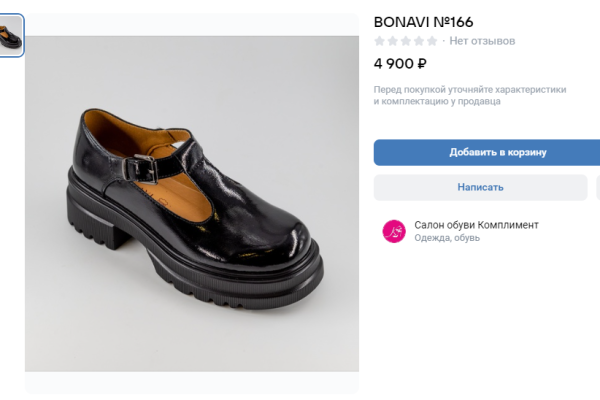The image size is (600, 400).
Task: Open the large black shoe photo
Action: pos(191,205)
